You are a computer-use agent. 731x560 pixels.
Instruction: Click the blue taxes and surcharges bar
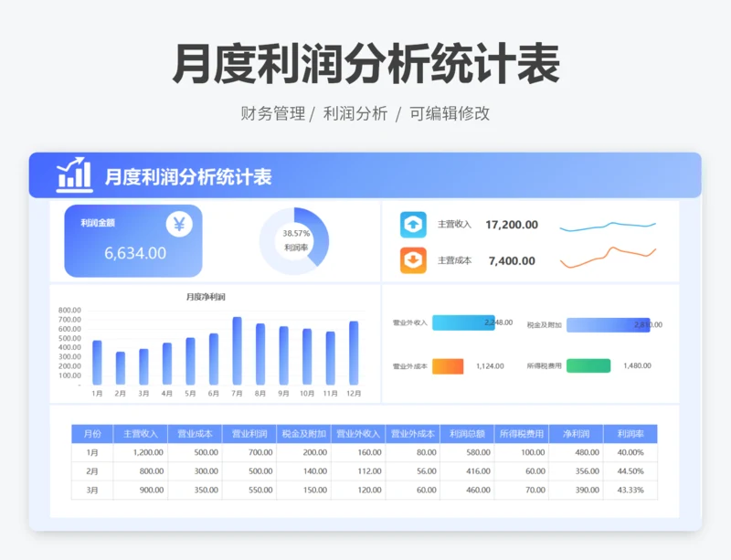[x=608, y=325]
